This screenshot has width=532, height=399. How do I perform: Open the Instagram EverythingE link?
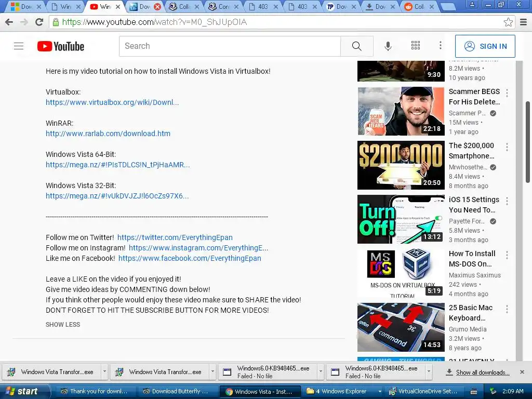coord(198,248)
